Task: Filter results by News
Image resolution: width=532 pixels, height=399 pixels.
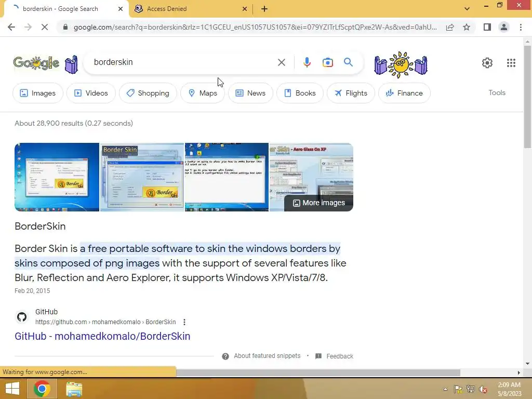Action: tap(250, 93)
